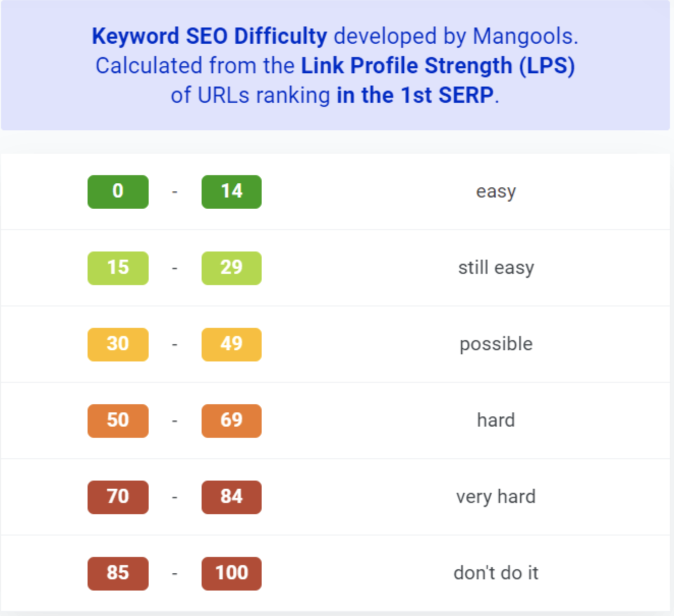Click the red 70 difficulty badge

click(118, 497)
